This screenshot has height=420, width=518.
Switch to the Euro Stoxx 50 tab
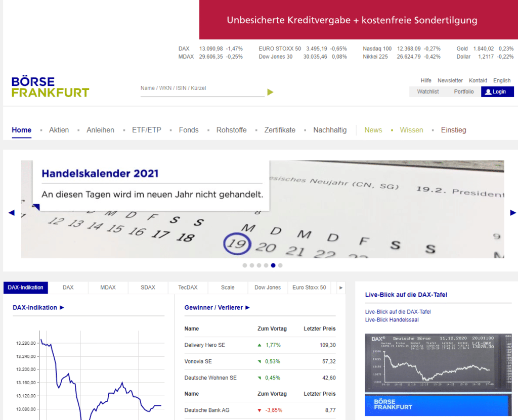[x=309, y=287]
